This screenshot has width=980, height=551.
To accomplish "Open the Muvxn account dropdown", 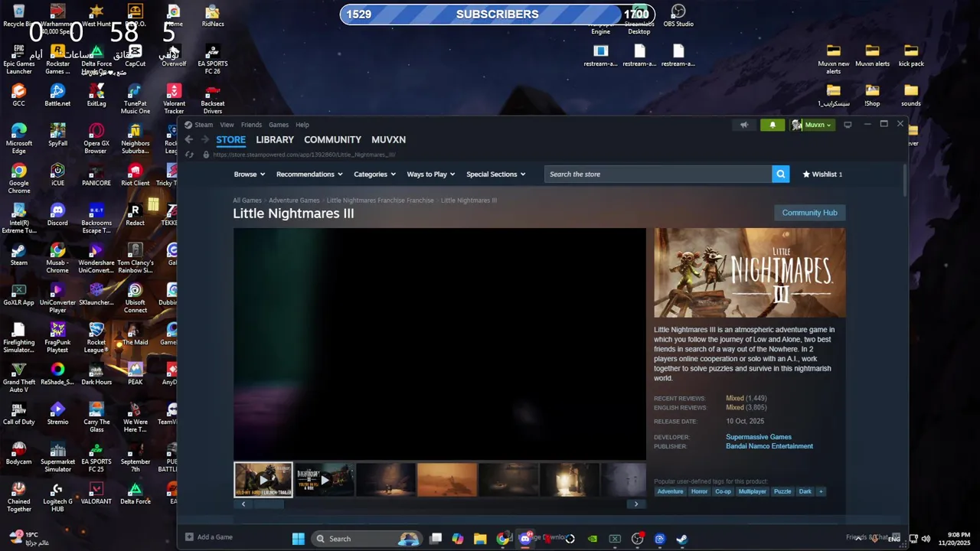I will (x=813, y=125).
